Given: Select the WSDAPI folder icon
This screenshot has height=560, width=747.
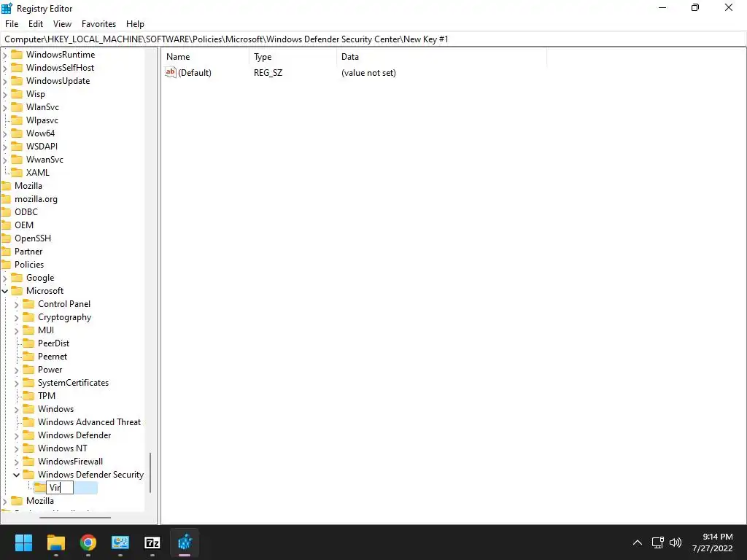Looking at the screenshot, I should tap(17, 146).
